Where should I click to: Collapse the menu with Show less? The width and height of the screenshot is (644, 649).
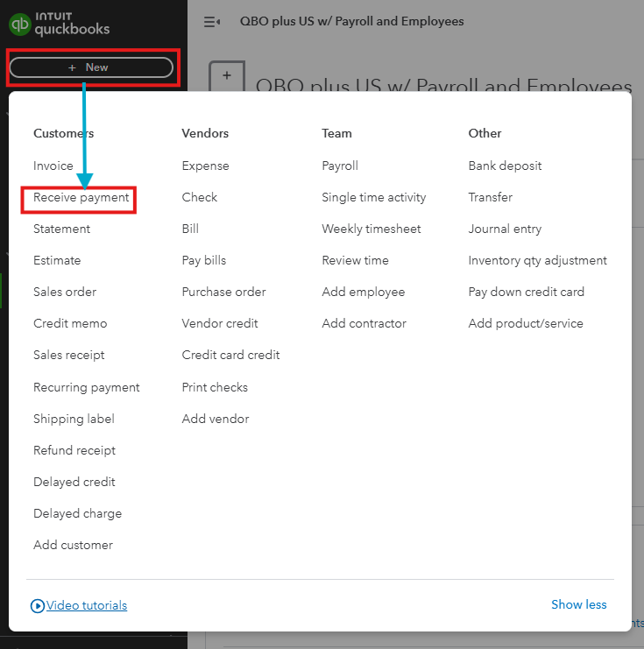point(578,604)
